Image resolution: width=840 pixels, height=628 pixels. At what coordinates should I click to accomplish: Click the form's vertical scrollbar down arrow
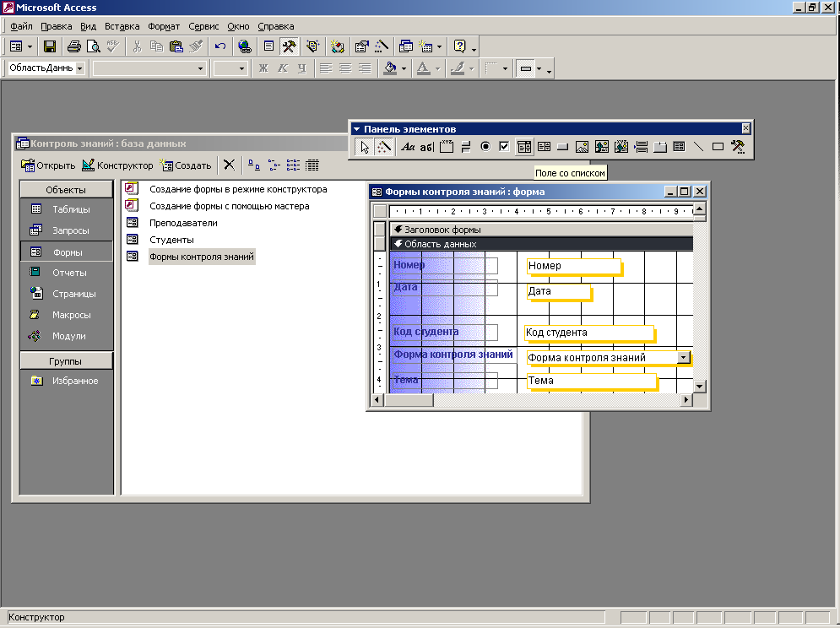700,386
